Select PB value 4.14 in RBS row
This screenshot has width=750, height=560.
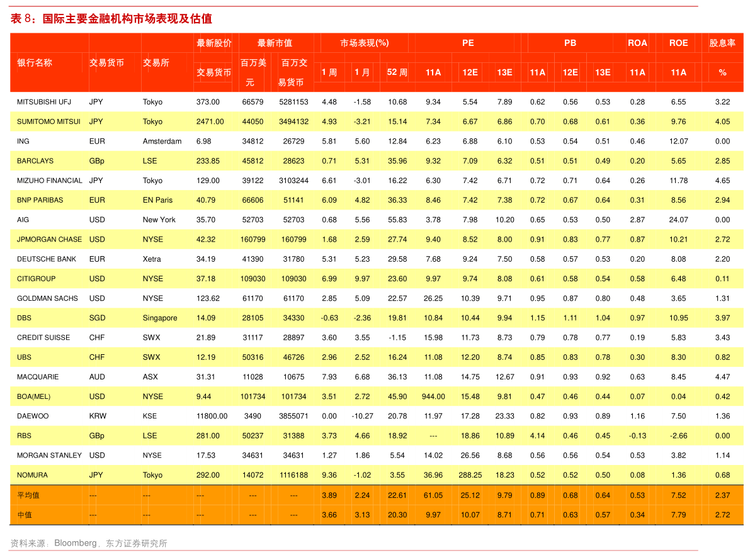(x=537, y=435)
